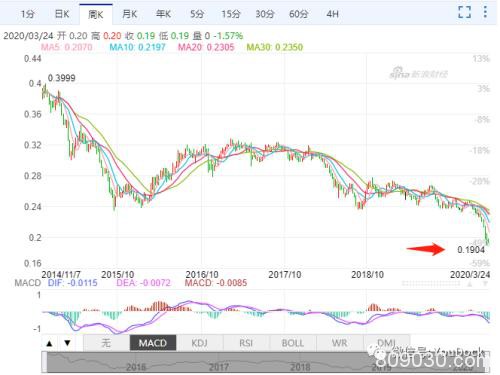Enable the RSI indicator
This screenshot has height=375, width=500.
click(x=246, y=343)
